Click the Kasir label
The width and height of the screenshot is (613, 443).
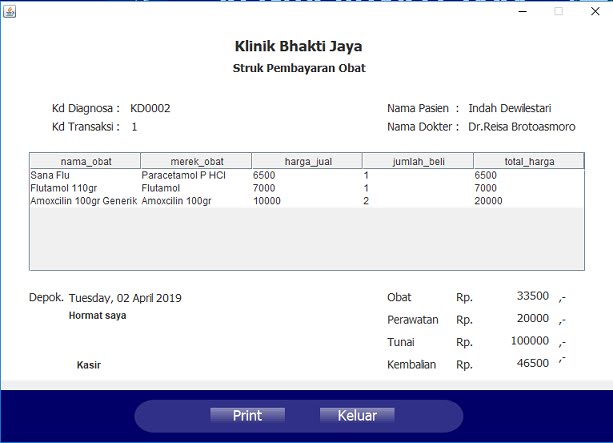click(x=89, y=365)
